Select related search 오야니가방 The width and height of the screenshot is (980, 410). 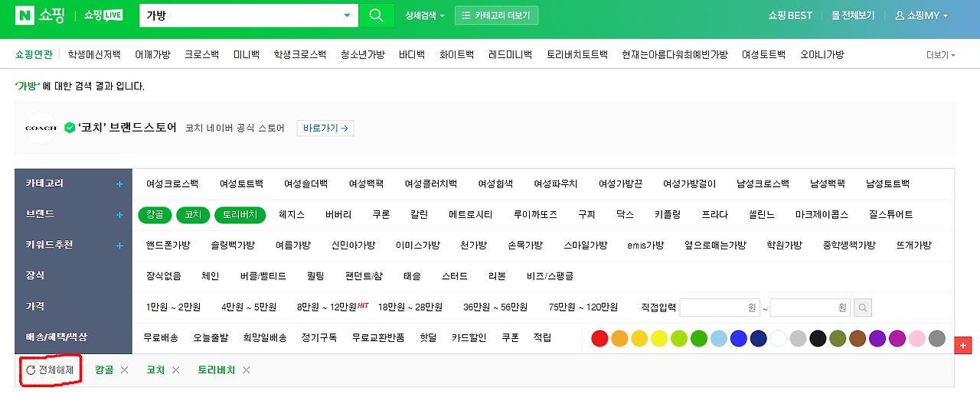(822, 55)
